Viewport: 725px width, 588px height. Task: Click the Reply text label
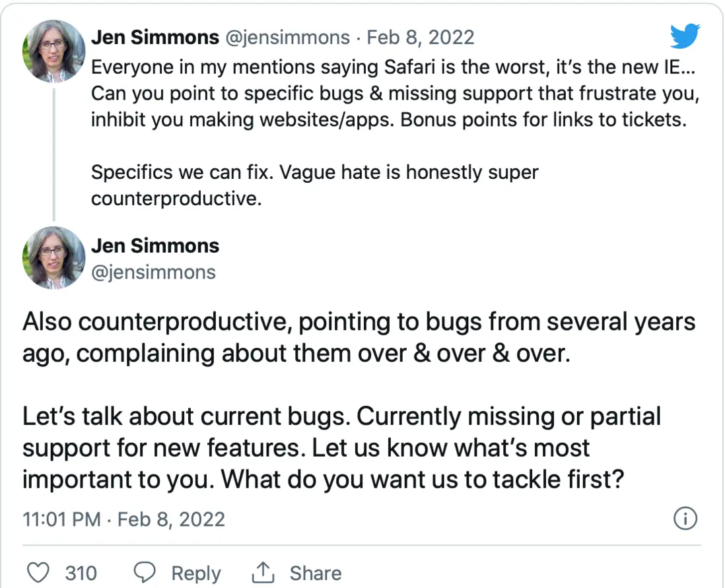pos(195,573)
